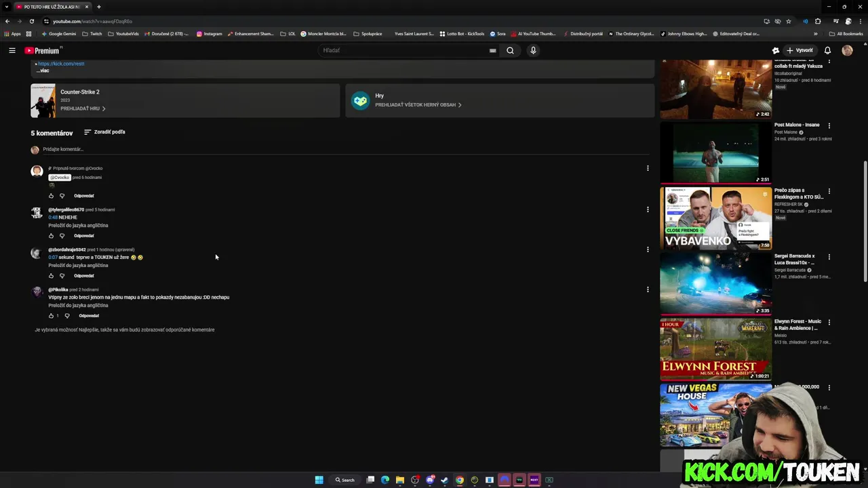The image size is (868, 488).
Task: Open the account avatar menu
Action: (847, 50)
